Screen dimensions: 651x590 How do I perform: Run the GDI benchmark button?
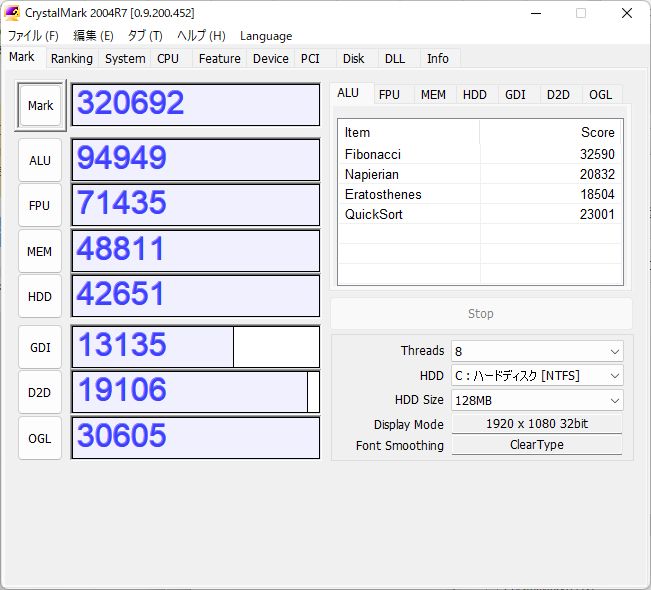tap(40, 347)
